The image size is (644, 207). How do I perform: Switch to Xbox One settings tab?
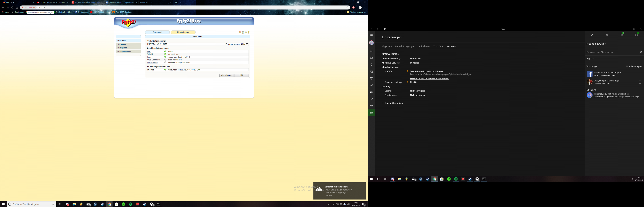pyautogui.click(x=438, y=46)
